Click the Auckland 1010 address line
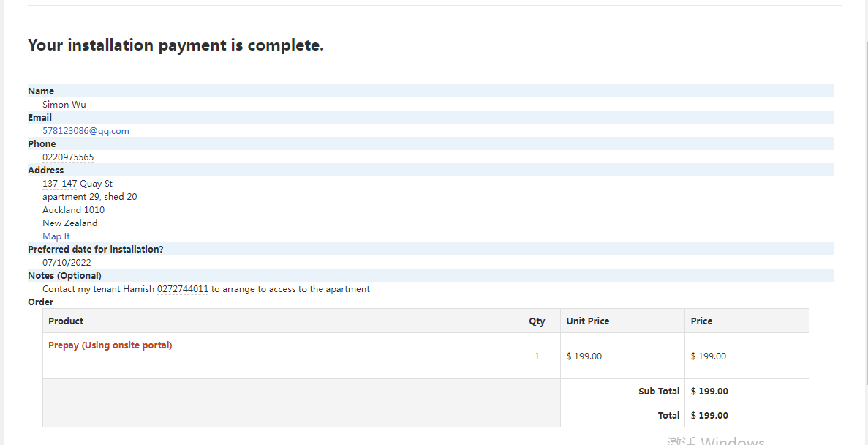Viewport: 868px width, 445px height. point(73,210)
